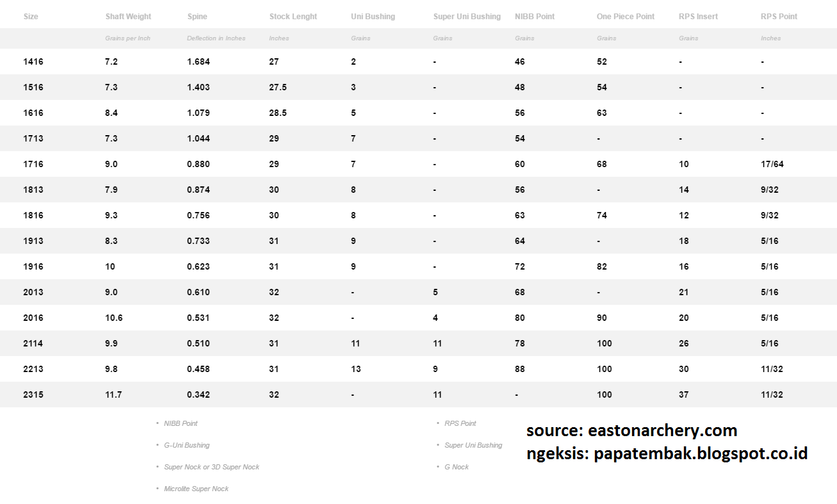Viewport: 837px width, 504px height.
Task: Click the Uni Bushing column header
Action: point(374,17)
